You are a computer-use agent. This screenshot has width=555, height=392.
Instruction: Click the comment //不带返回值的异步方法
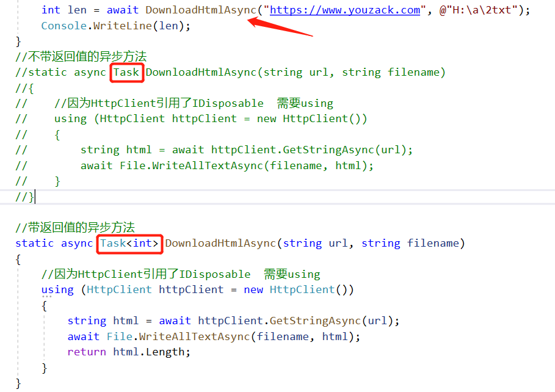[x=81, y=56]
